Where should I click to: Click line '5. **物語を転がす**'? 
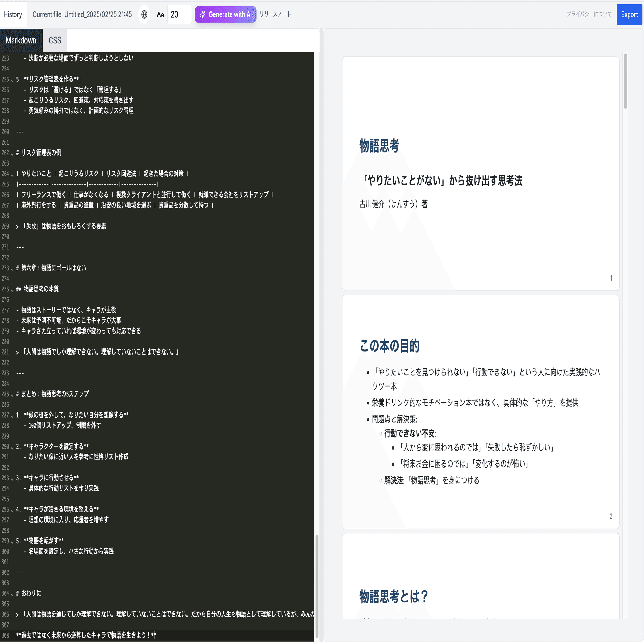tap(40, 541)
